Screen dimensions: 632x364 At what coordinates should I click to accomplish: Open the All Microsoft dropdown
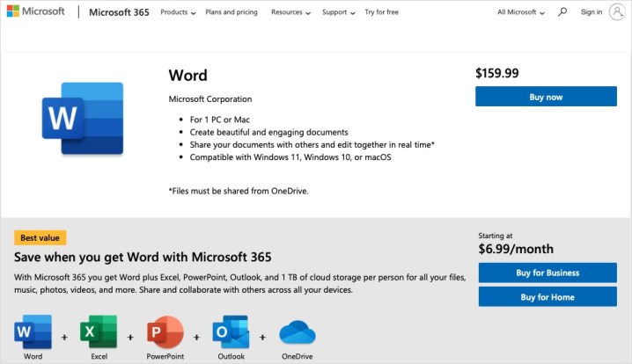click(520, 12)
